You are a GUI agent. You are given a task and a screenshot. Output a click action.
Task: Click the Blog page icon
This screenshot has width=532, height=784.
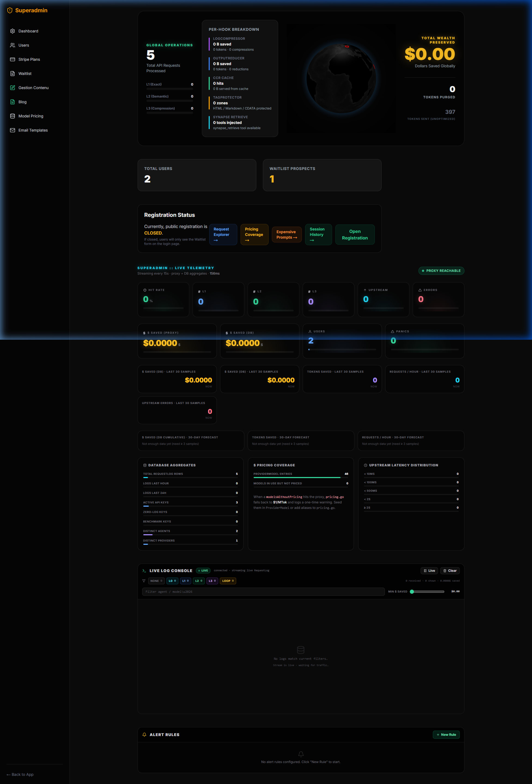(x=13, y=102)
